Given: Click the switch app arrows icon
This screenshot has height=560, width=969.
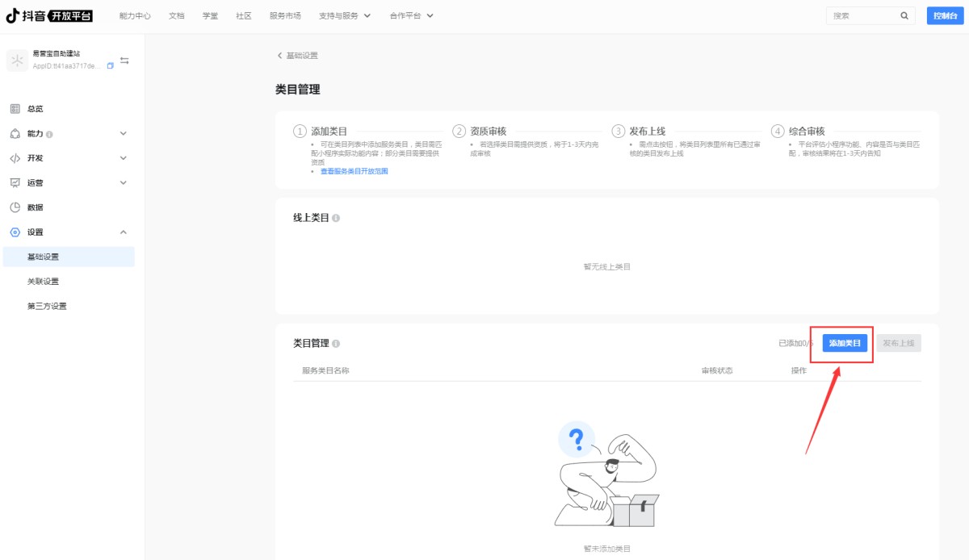Looking at the screenshot, I should tap(124, 61).
